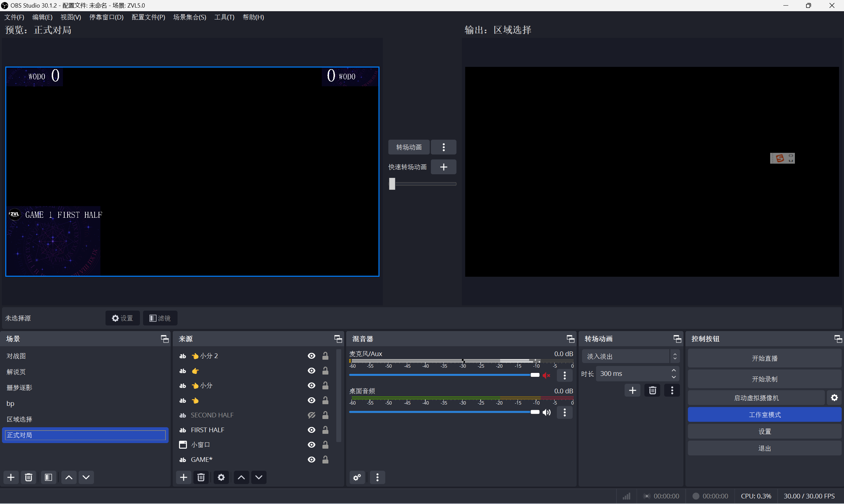Open virtual camera settings gear
The image size is (844, 504).
click(x=834, y=397)
